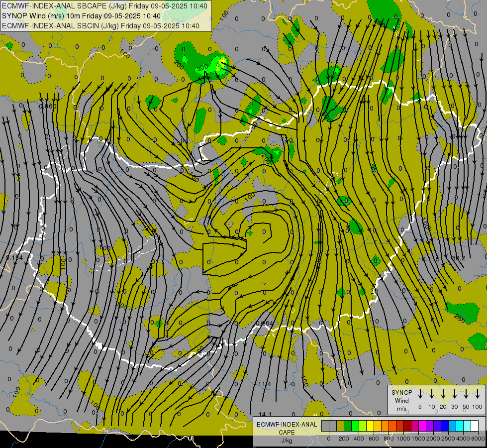
Task: Click the '14.1' value near CAPE legend
Action: click(265, 415)
